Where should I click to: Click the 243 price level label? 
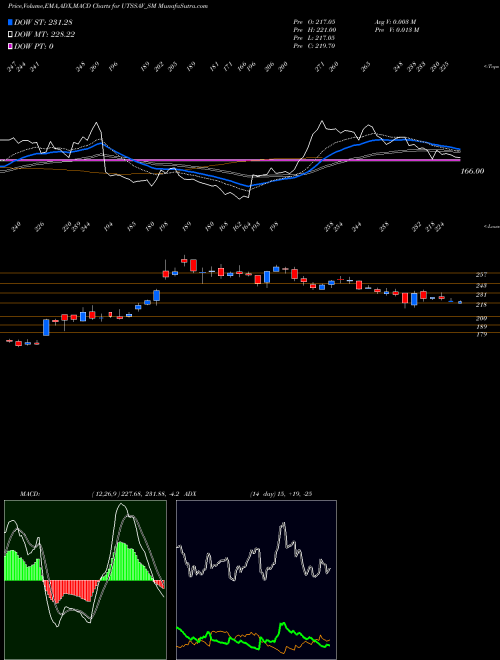click(x=481, y=285)
